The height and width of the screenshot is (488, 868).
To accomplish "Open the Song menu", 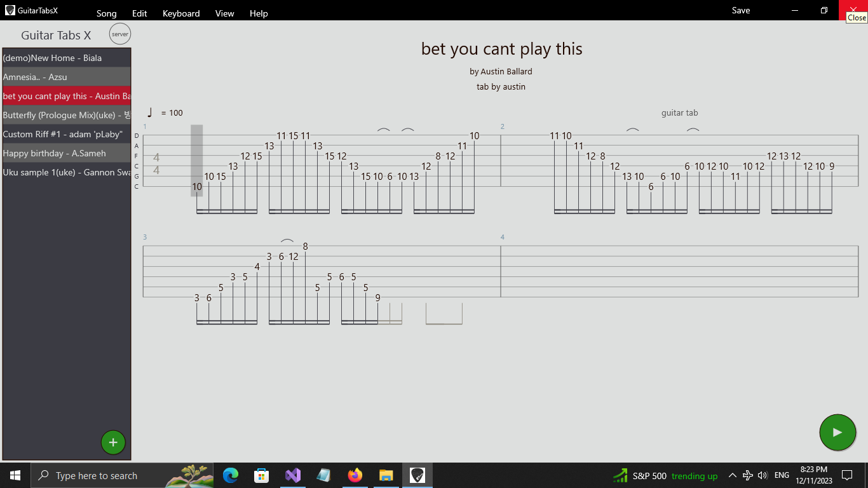I will (106, 13).
